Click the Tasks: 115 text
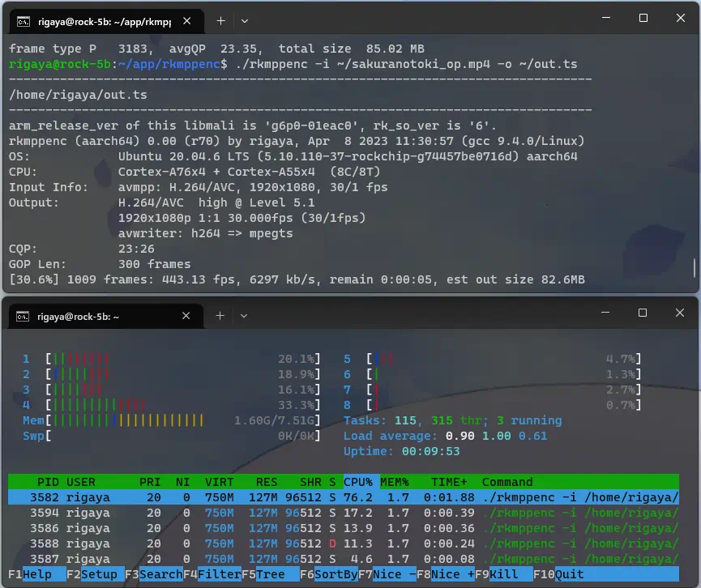701x588 pixels. tap(379, 420)
